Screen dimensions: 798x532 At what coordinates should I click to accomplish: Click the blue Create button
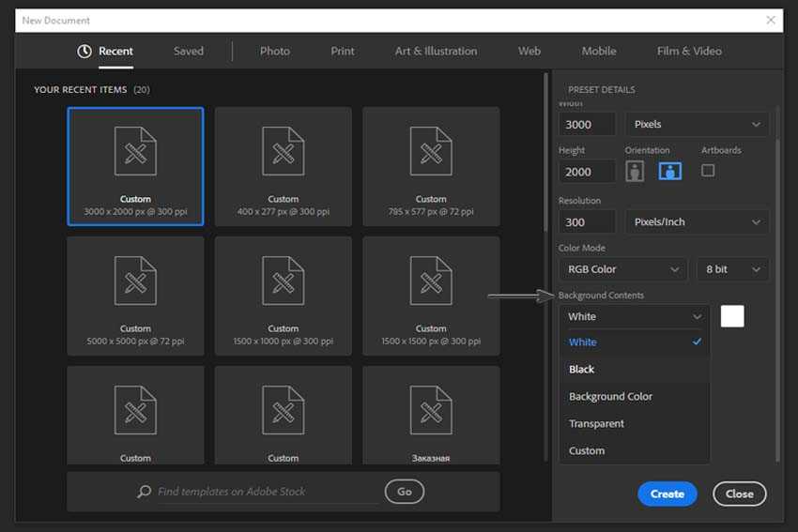667,494
